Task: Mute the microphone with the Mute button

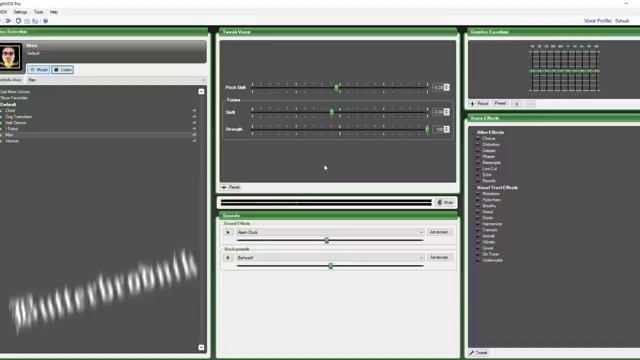Action: 445,202
